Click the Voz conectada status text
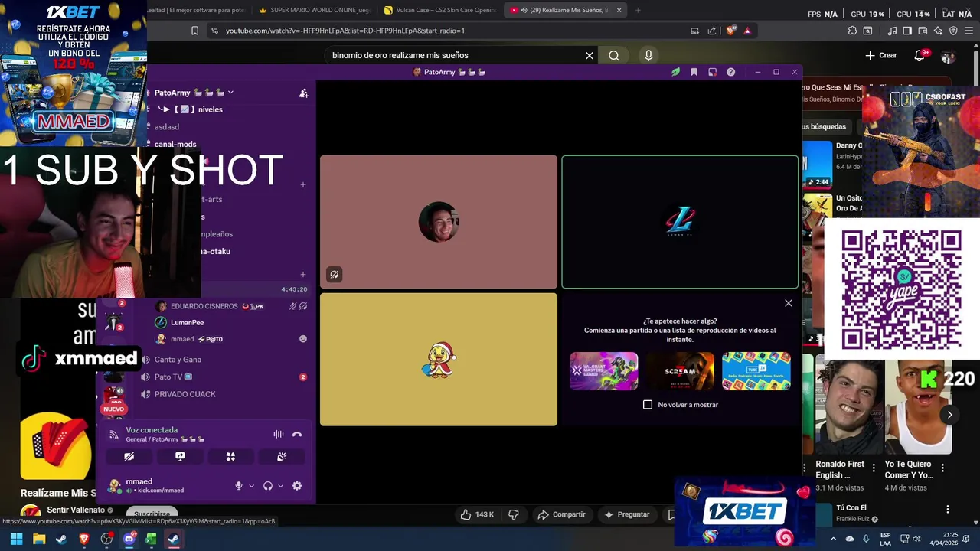The height and width of the screenshot is (551, 980). click(x=152, y=430)
